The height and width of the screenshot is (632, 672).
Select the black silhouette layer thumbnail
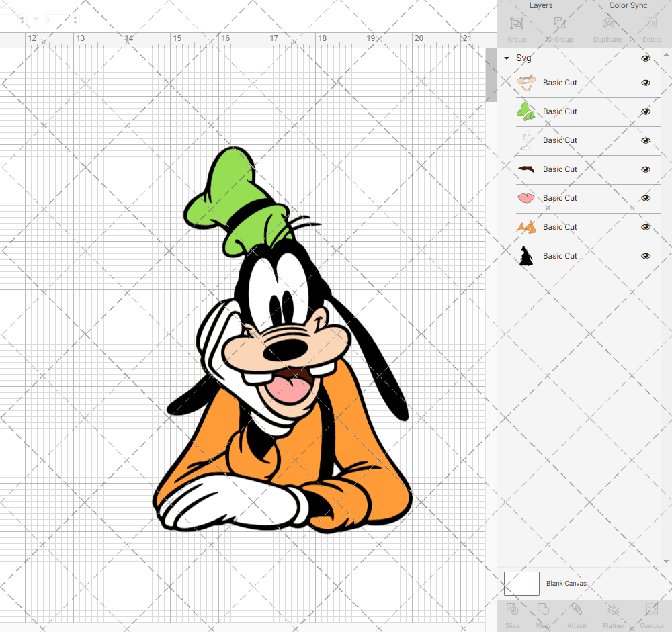point(526,256)
